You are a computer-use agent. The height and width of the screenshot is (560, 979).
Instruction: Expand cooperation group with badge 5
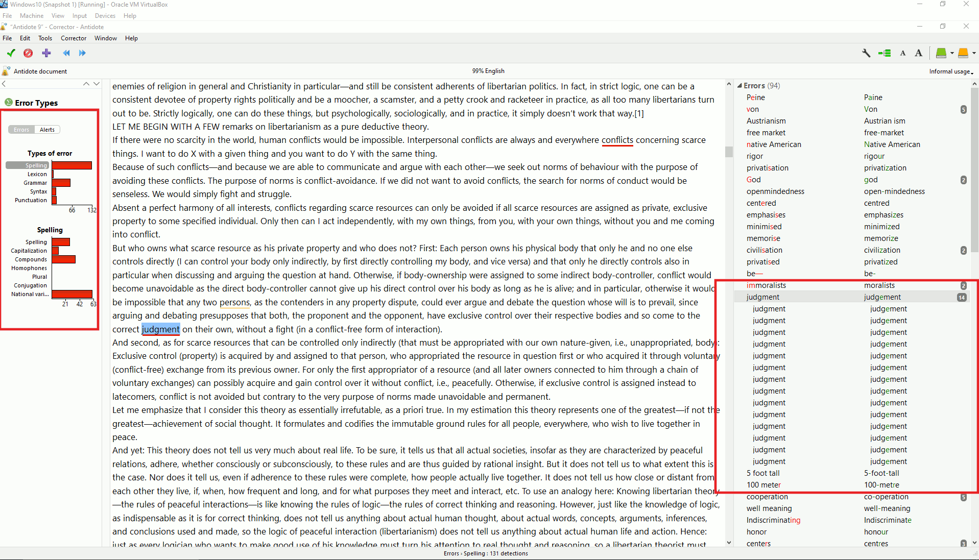(963, 497)
